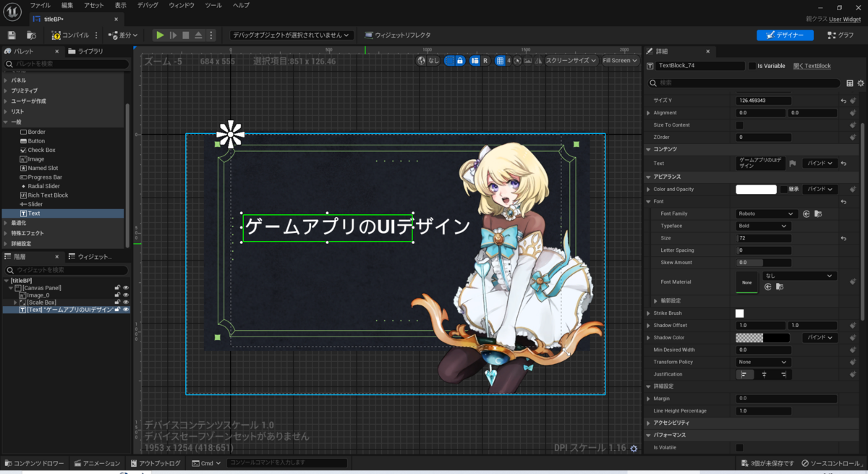The width and height of the screenshot is (868, 474).
Task: Select the ライブラリ tab
Action: pyautogui.click(x=86, y=51)
